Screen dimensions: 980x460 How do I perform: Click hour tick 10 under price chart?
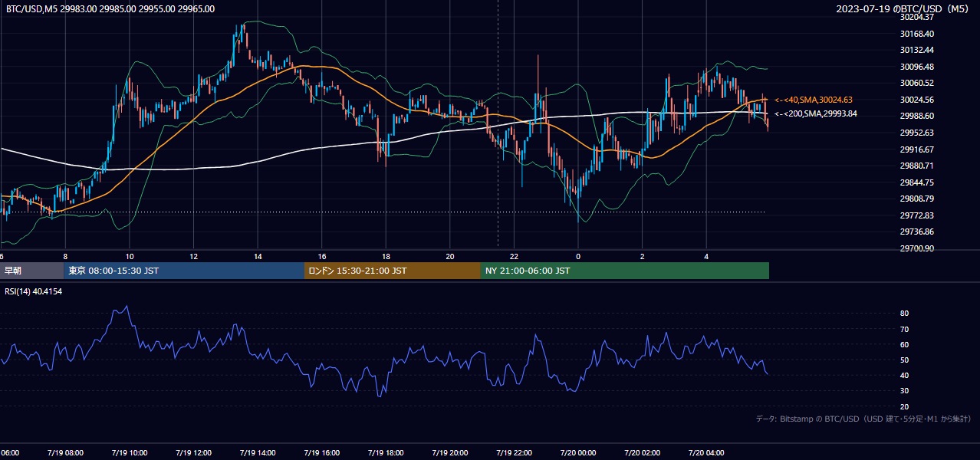130,257
